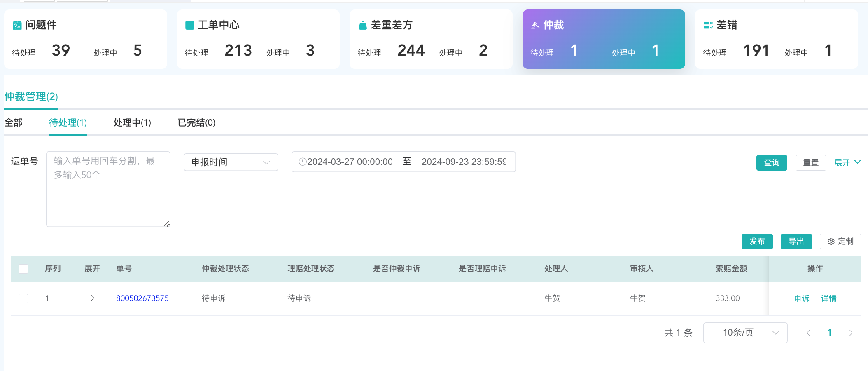
Task: Open the 10条/页 page size dropdown
Action: pos(745,333)
